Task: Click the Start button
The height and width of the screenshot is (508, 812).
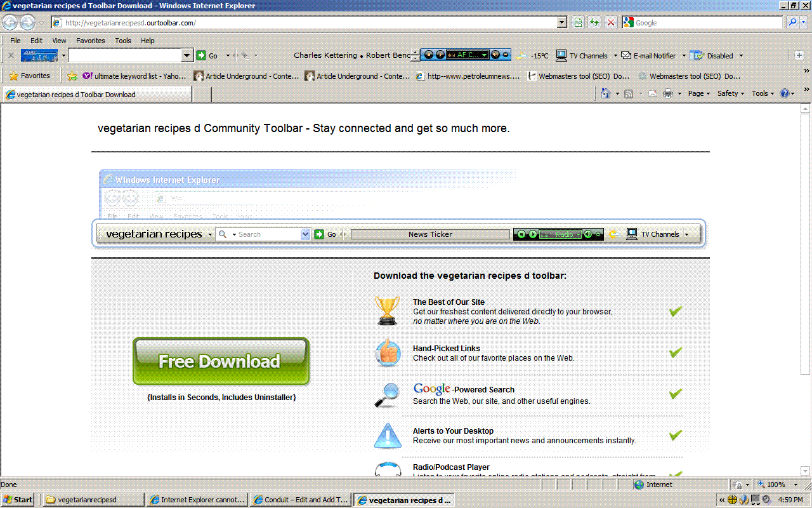Action: pos(18,500)
